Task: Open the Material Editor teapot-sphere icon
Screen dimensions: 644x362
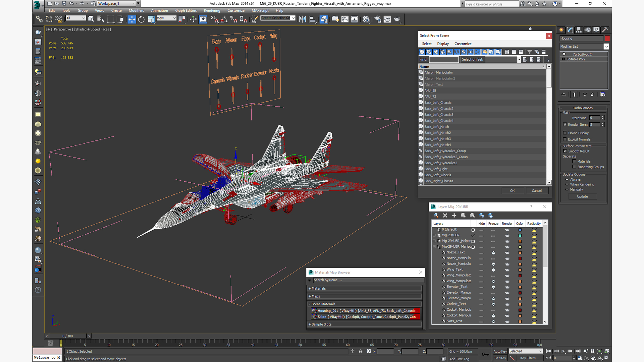Action: [x=366, y=19]
